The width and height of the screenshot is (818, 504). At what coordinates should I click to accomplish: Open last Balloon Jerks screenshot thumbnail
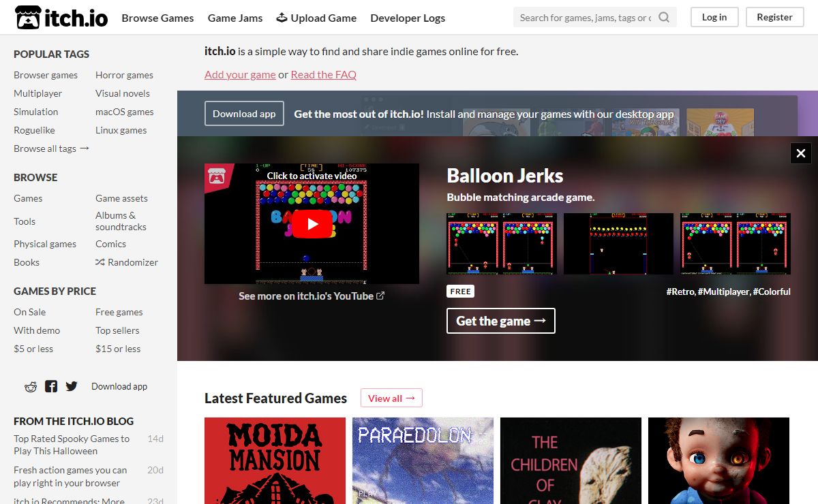coord(736,244)
